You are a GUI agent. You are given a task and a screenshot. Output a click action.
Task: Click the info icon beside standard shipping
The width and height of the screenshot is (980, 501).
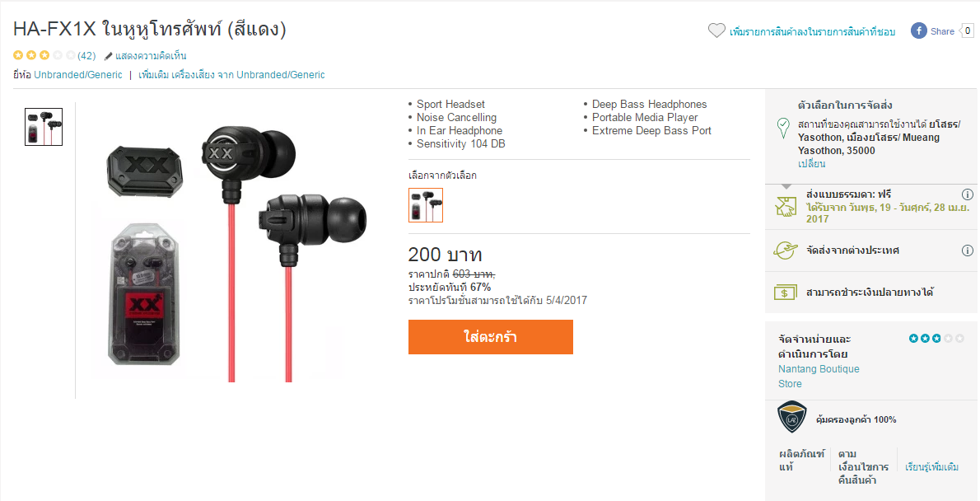click(x=967, y=194)
